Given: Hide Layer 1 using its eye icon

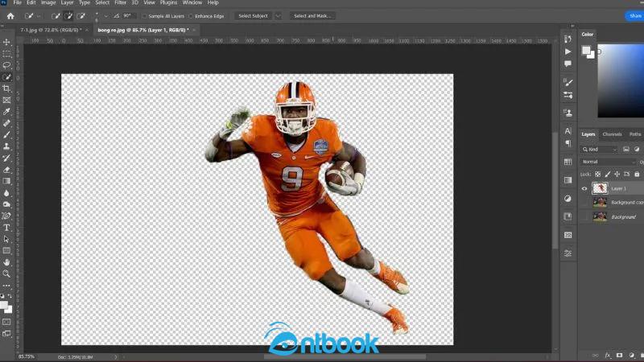Looking at the screenshot, I should pos(584,188).
